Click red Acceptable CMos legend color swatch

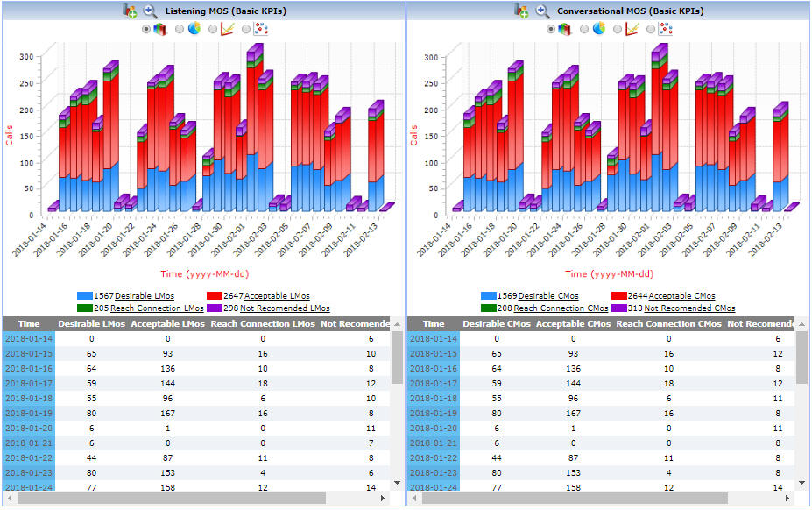tap(618, 296)
